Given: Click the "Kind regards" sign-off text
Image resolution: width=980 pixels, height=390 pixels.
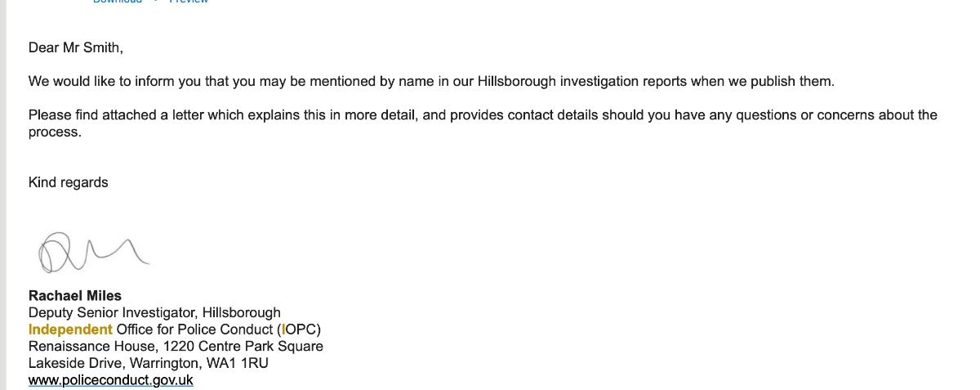Looking at the screenshot, I should click(x=68, y=182).
